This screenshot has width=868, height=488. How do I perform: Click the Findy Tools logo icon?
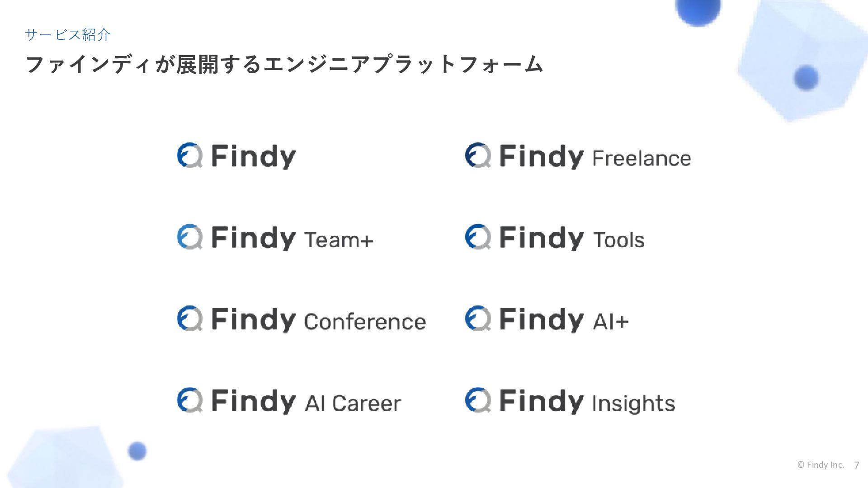point(478,237)
